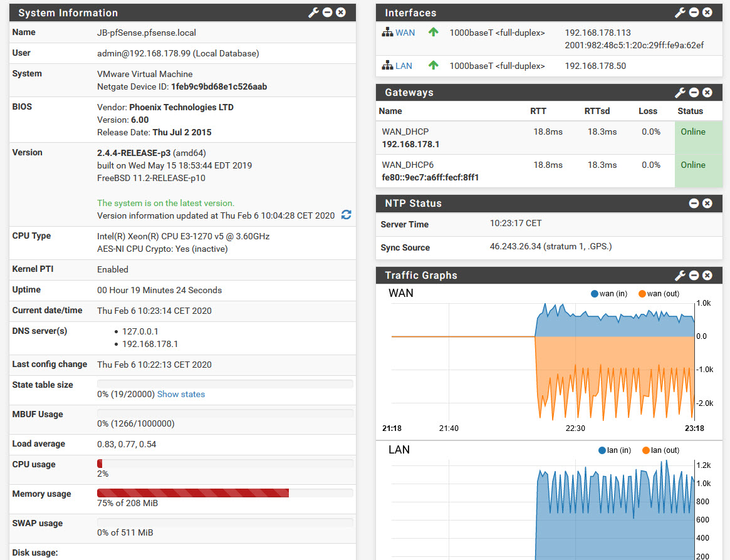This screenshot has width=730, height=560.
Task: Select the WAN_DHCP gateway name
Action: pos(405,132)
